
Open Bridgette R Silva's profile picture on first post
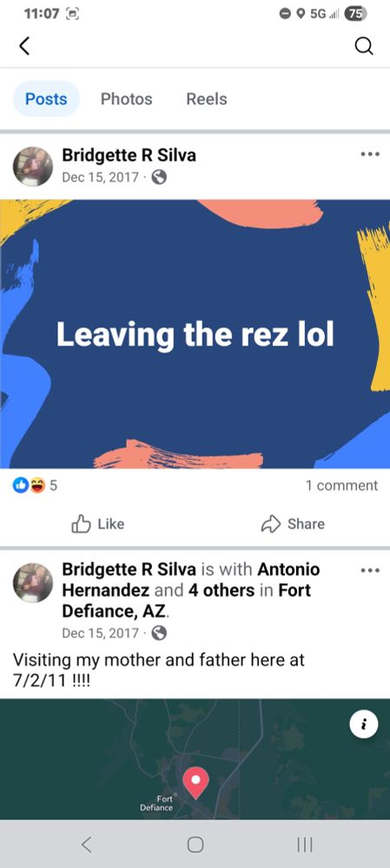pos(33,166)
